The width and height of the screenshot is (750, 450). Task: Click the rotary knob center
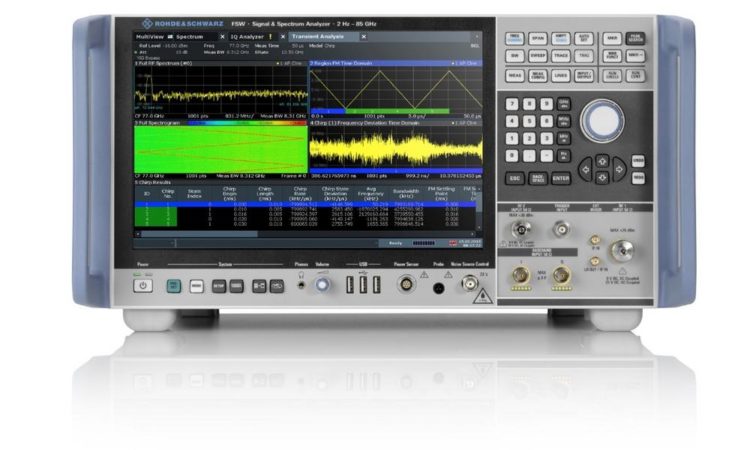click(601, 121)
